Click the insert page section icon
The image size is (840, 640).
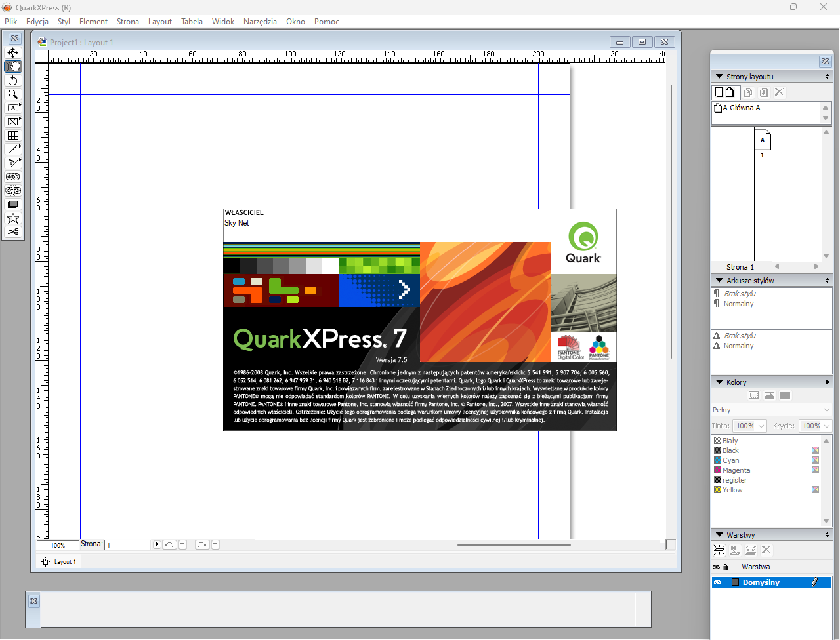(763, 92)
